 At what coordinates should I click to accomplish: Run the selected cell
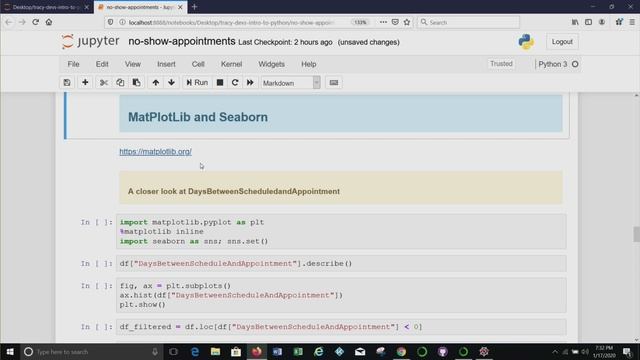(x=197, y=82)
